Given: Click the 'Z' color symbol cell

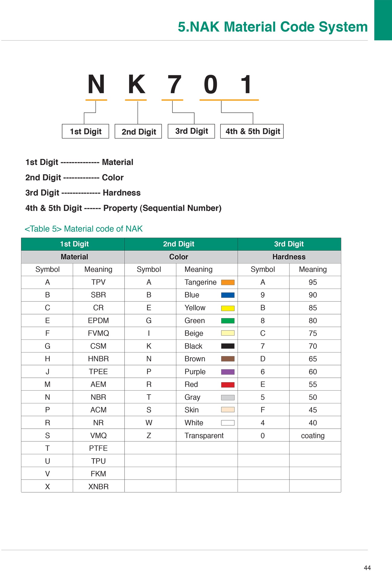Looking at the screenshot, I should [x=150, y=436].
